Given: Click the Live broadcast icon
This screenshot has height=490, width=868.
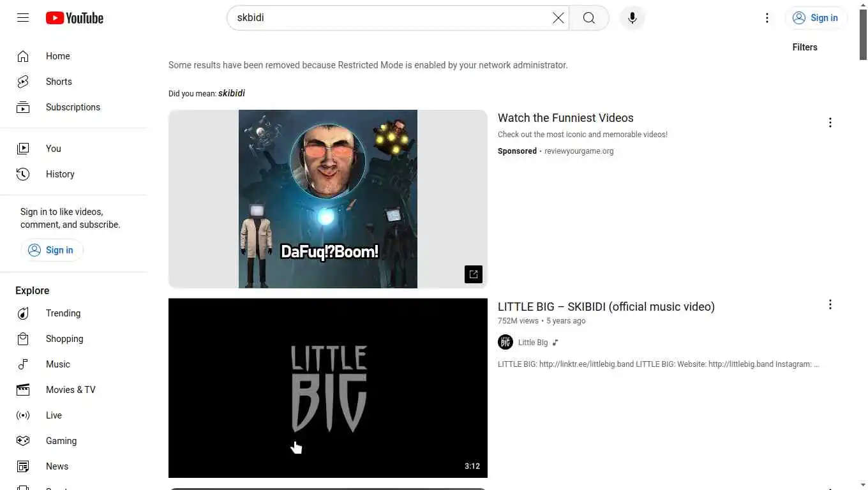Looking at the screenshot, I should point(23,415).
